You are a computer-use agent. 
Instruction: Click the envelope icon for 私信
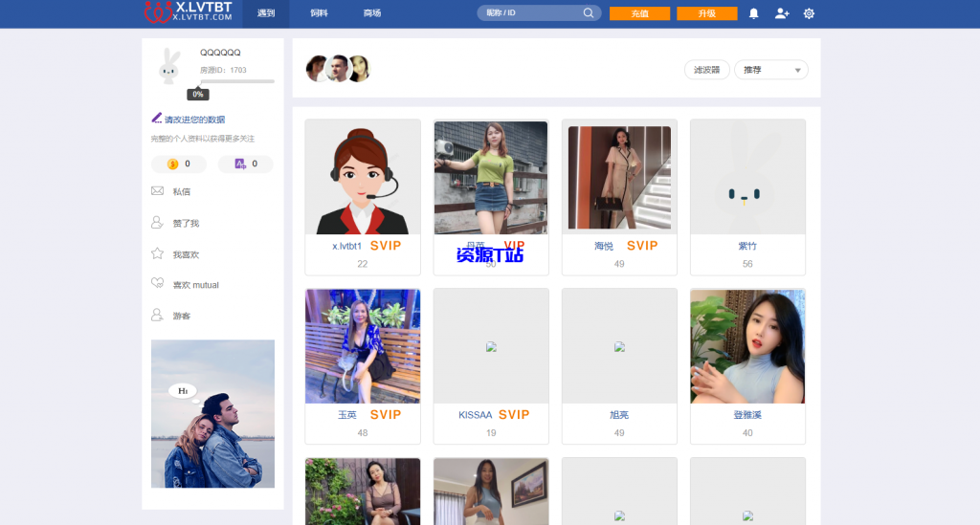pyautogui.click(x=157, y=191)
